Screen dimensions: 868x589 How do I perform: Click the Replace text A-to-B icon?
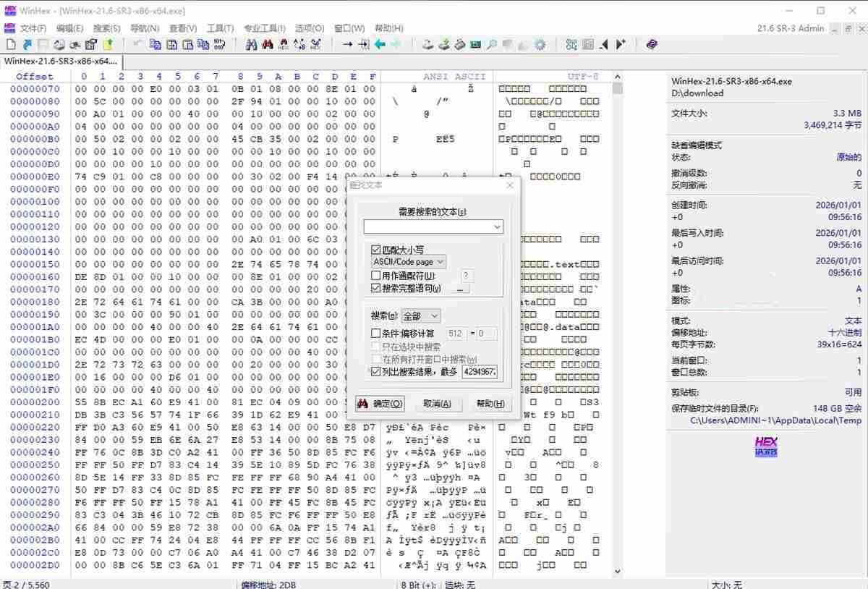coord(299,44)
